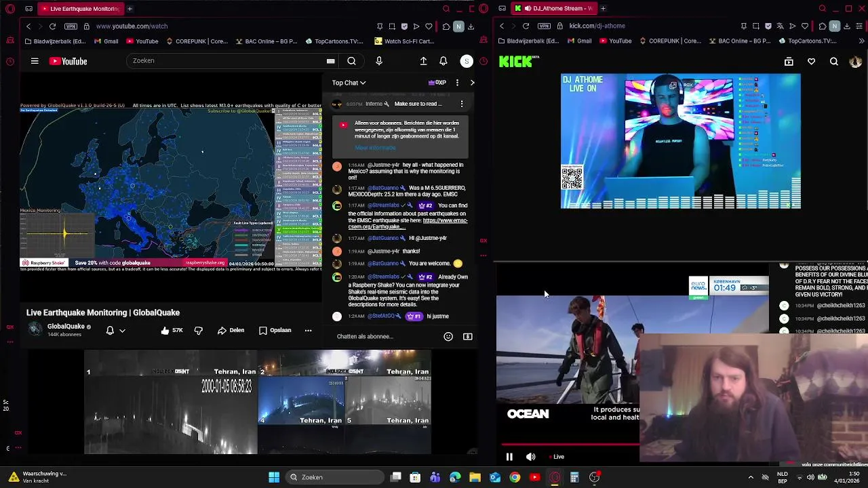
Task: Save video with Opslaan button
Action: click(275, 330)
